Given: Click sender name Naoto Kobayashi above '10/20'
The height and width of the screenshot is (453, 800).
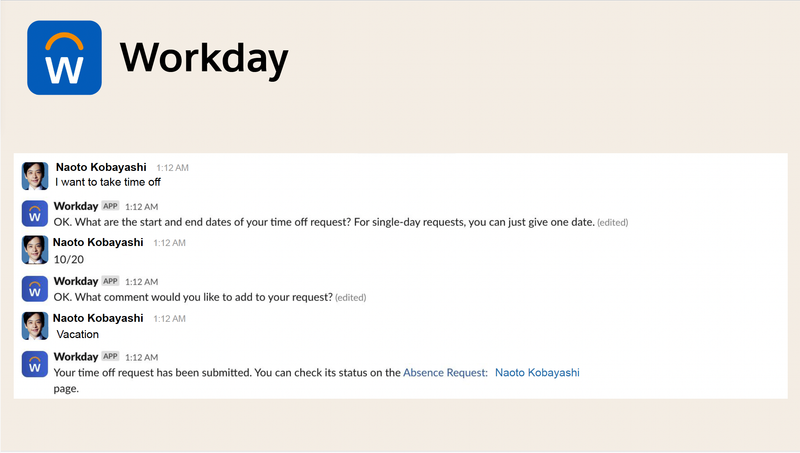Looking at the screenshot, I should [98, 242].
